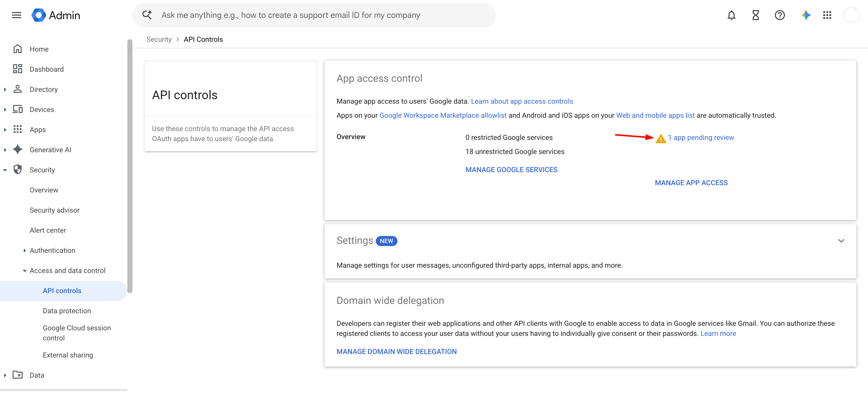Open Google Cloud session control

point(77,333)
